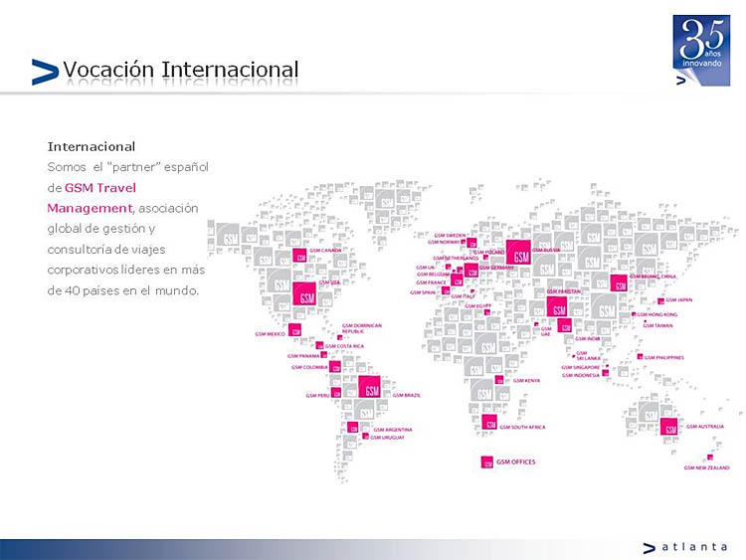Image resolution: width=746 pixels, height=560 pixels.
Task: Select the GSM NORWAY label
Action: 444,242
